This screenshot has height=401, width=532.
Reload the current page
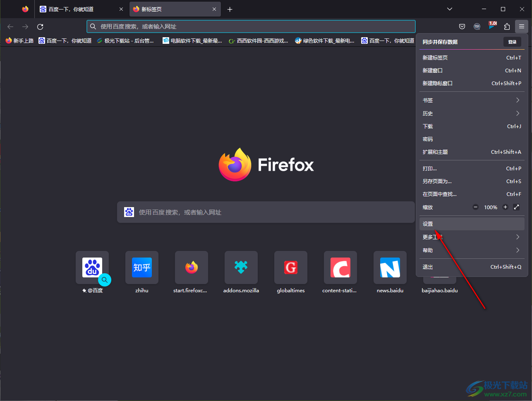(40, 26)
